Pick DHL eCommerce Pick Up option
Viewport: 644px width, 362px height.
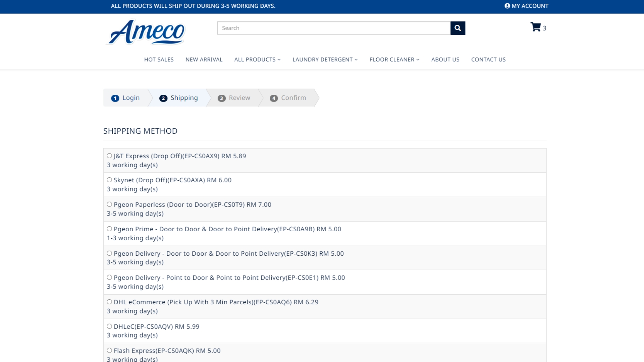109,302
